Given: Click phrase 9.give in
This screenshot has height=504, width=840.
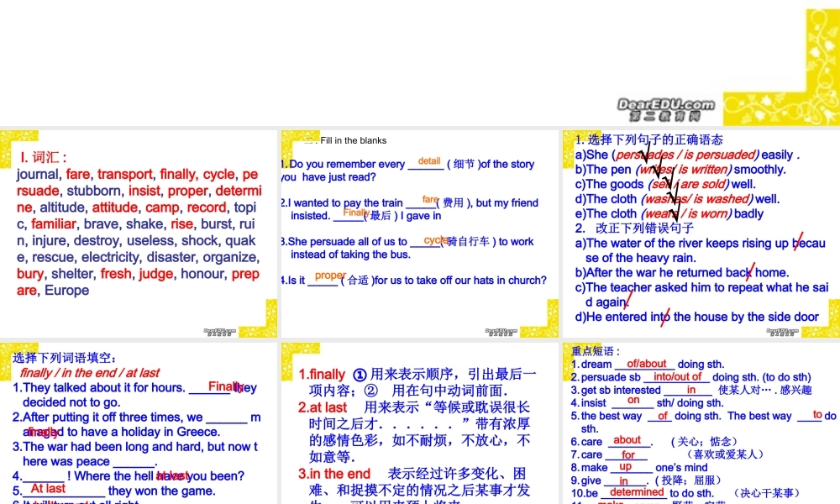Looking at the screenshot, I should click(647, 480).
